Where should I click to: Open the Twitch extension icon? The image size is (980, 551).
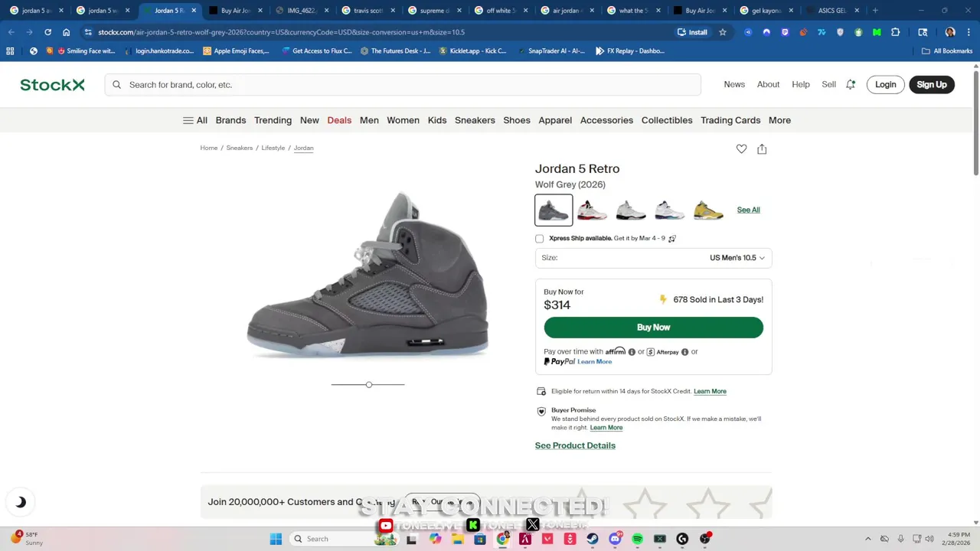click(785, 32)
